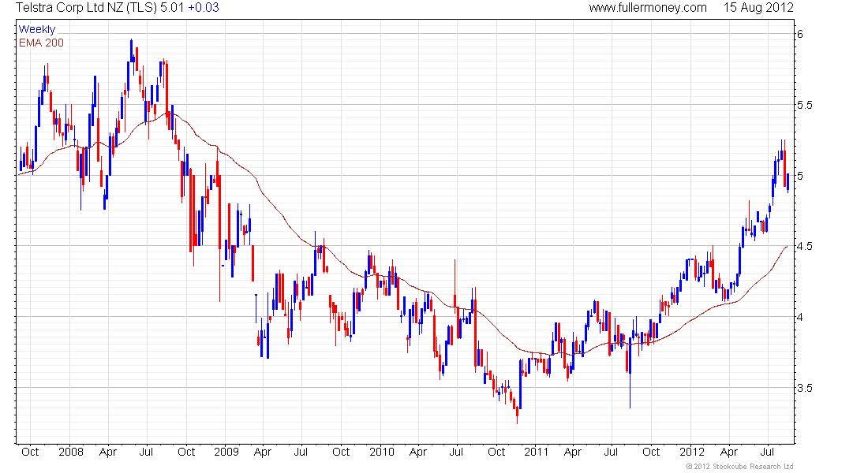Click the x-axis label '2010'

click(x=381, y=452)
